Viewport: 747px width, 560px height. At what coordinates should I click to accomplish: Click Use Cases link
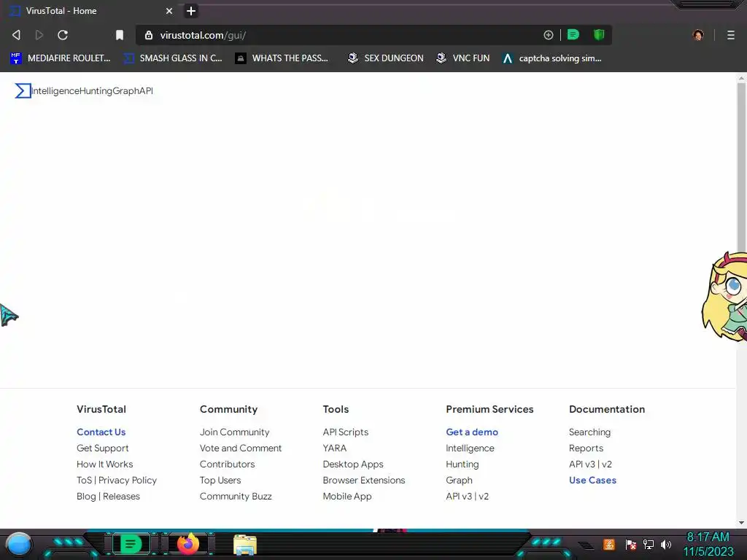coord(592,480)
